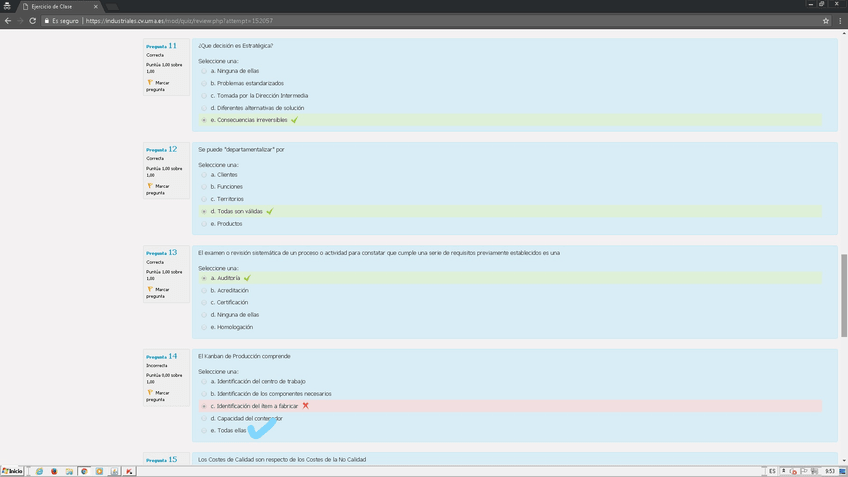This screenshot has height=477, width=848.
Task: Select radio 'b. Funciones'
Action: click(x=204, y=187)
